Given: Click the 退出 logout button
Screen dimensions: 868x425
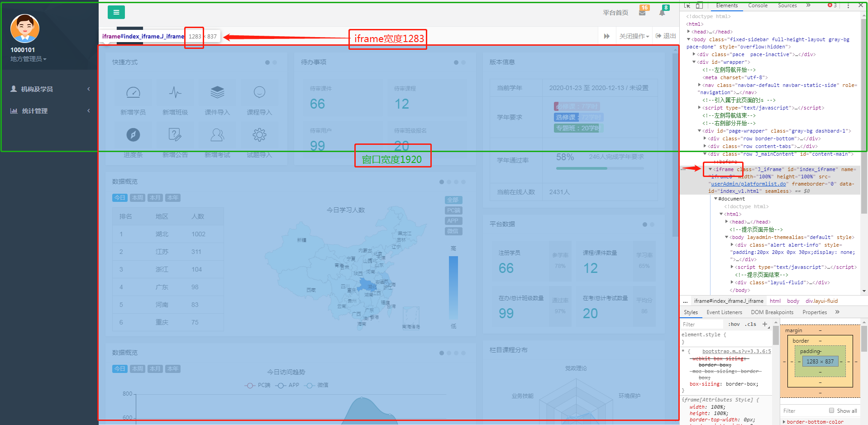Looking at the screenshot, I should click(x=665, y=36).
